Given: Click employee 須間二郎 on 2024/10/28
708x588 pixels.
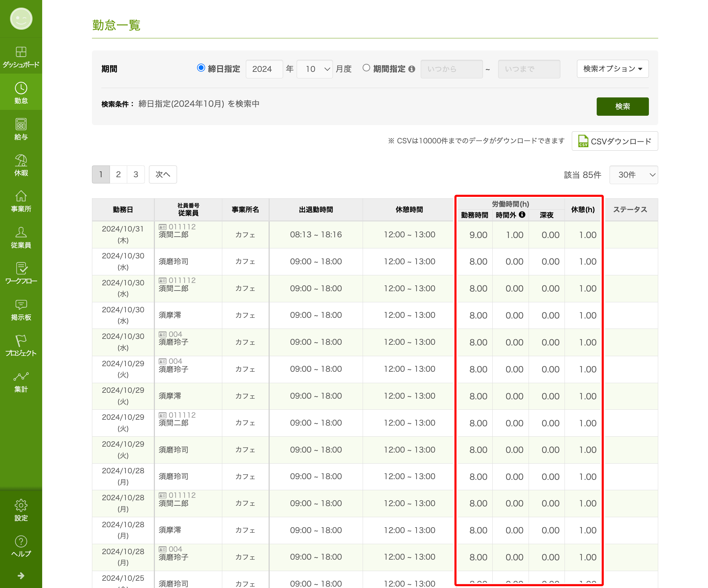Looking at the screenshot, I should coord(173,503).
